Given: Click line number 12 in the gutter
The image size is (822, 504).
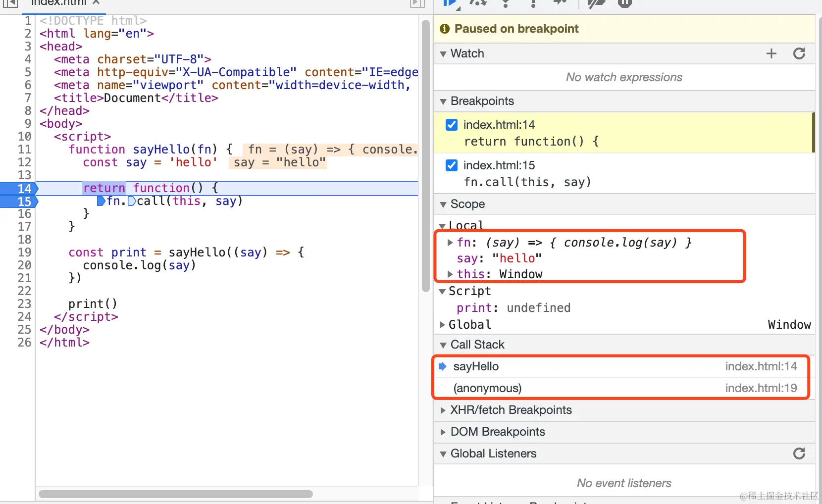Looking at the screenshot, I should pos(24,162).
